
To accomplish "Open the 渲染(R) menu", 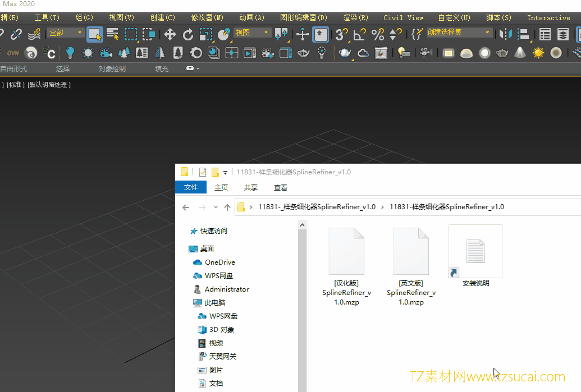I will coord(356,17).
